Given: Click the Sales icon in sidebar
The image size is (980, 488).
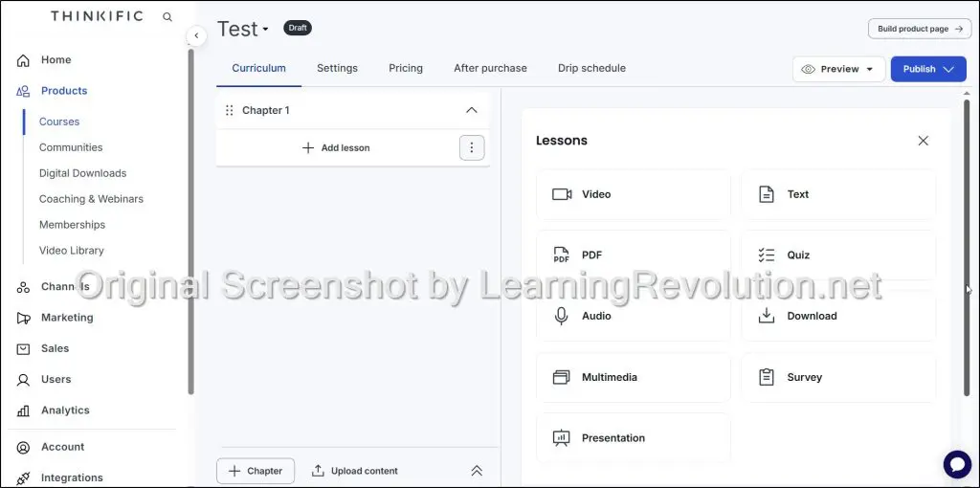Looking at the screenshot, I should [x=23, y=348].
